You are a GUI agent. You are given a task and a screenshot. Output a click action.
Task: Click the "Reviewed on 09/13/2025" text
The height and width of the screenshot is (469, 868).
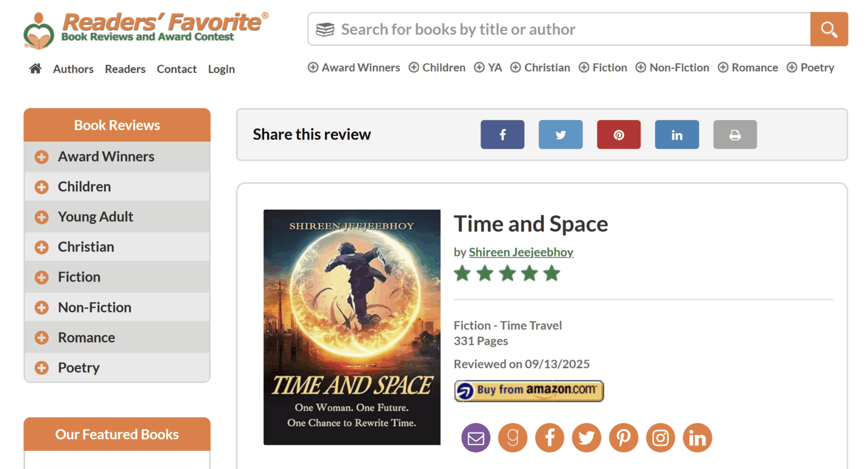pyautogui.click(x=521, y=364)
